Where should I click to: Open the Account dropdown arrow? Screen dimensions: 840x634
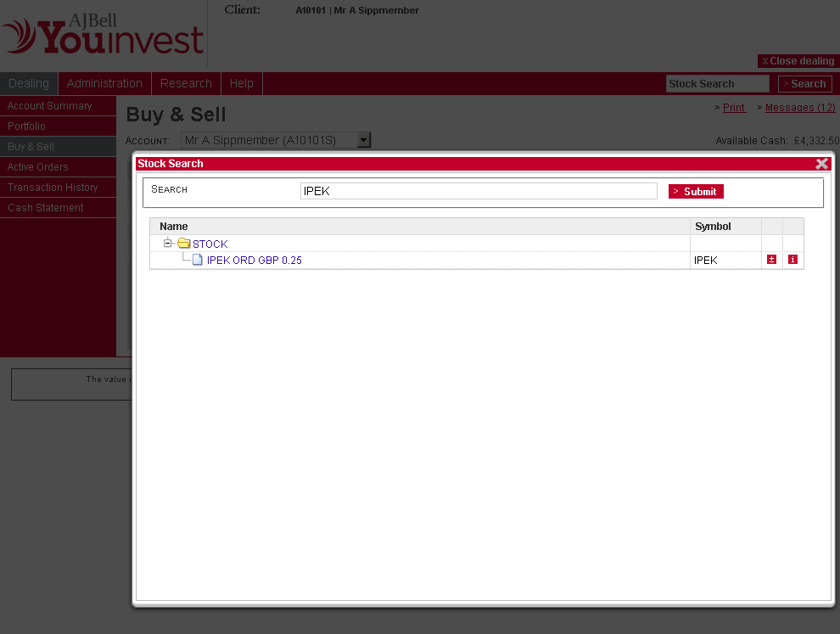[363, 140]
